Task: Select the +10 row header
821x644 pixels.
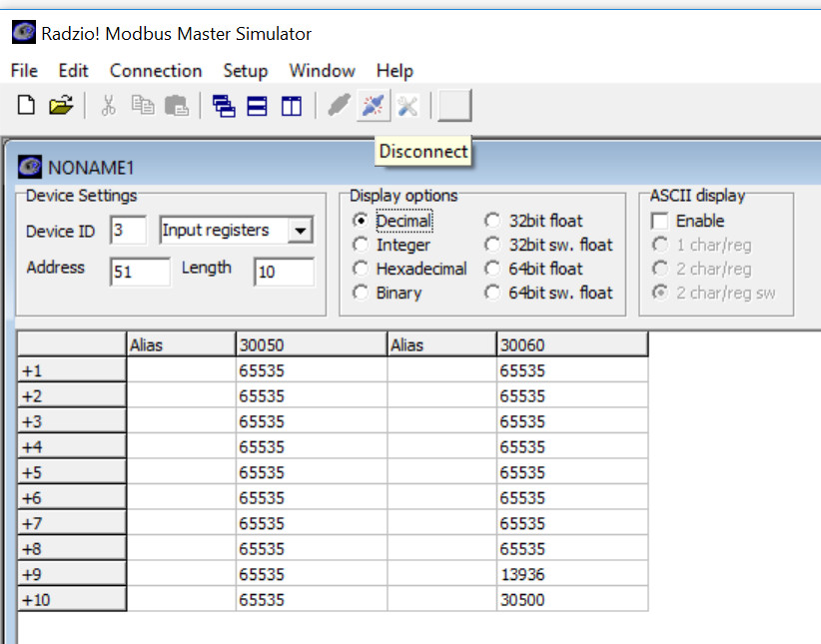Action: click(72, 599)
